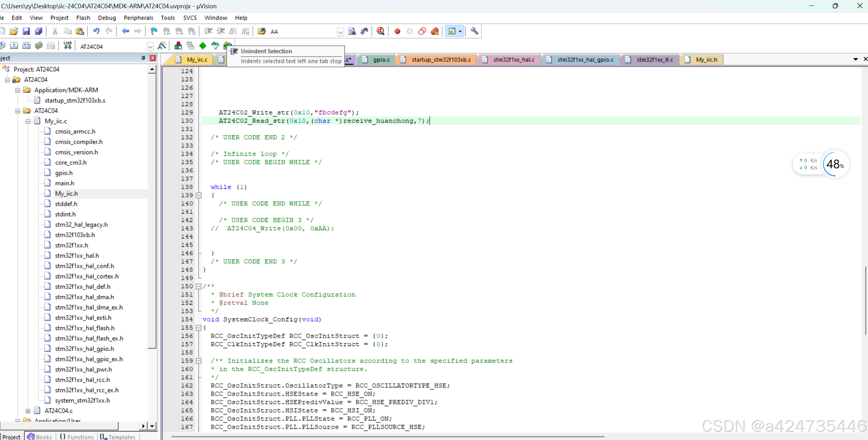Collapse the Application/MDK-ARM folder

click(17, 90)
